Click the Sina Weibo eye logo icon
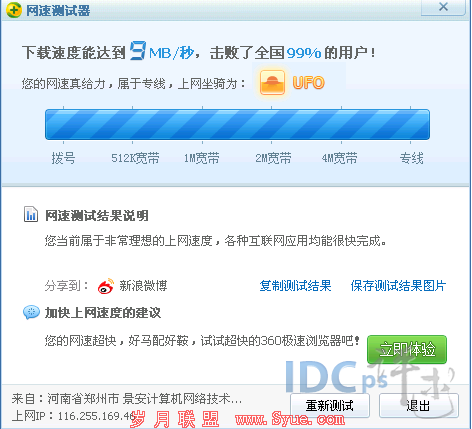472x429 pixels. point(106,286)
